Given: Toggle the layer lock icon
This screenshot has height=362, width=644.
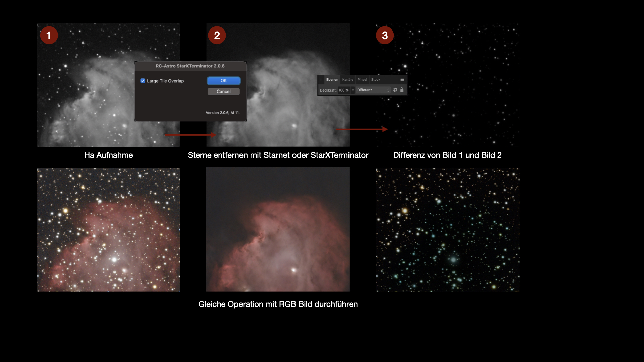Looking at the screenshot, I should 402,90.
